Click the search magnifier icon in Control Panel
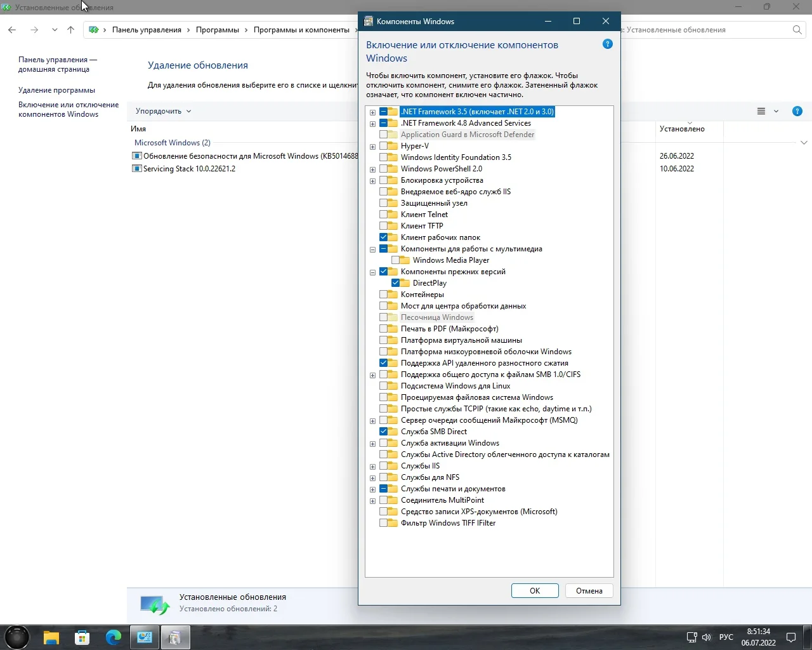Viewport: 812px width, 650px height. pyautogui.click(x=797, y=30)
